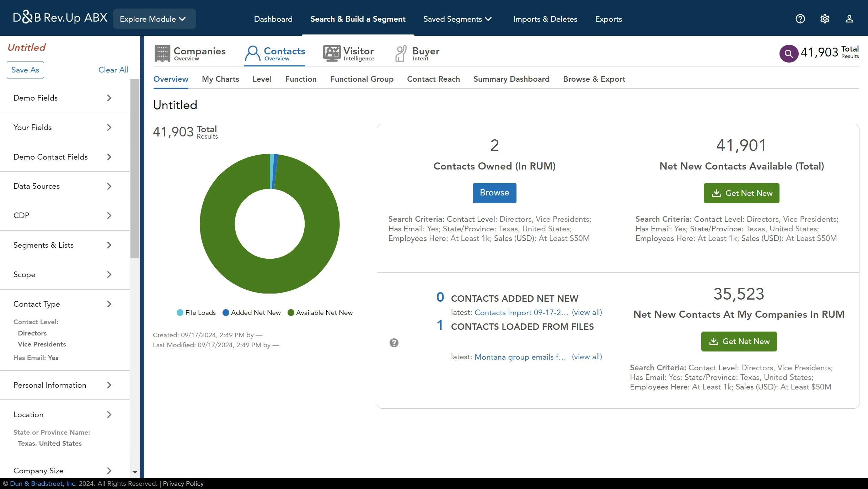The width and height of the screenshot is (868, 489).
Task: Click the Vice Presidents filter value
Action: click(42, 344)
